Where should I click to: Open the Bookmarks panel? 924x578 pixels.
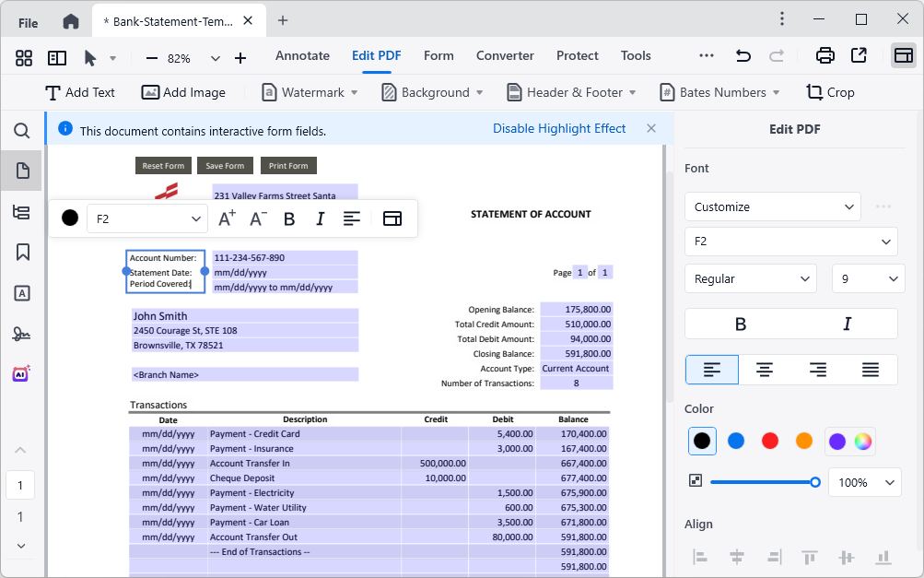(x=22, y=252)
